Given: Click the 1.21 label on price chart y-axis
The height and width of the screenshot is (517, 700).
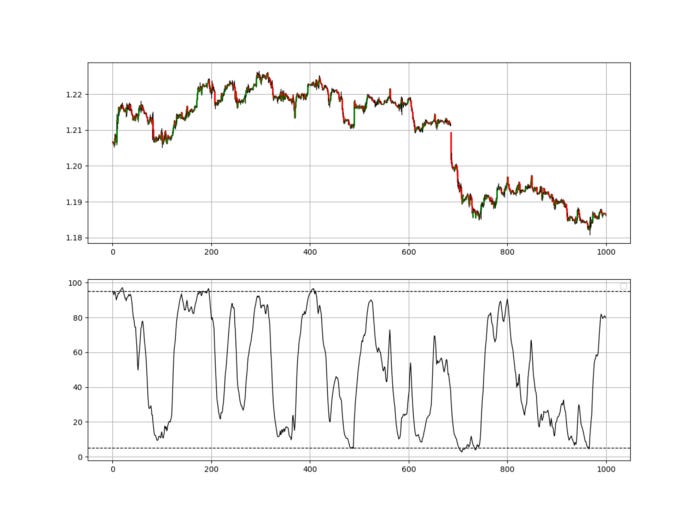Looking at the screenshot, I should coord(74,130).
